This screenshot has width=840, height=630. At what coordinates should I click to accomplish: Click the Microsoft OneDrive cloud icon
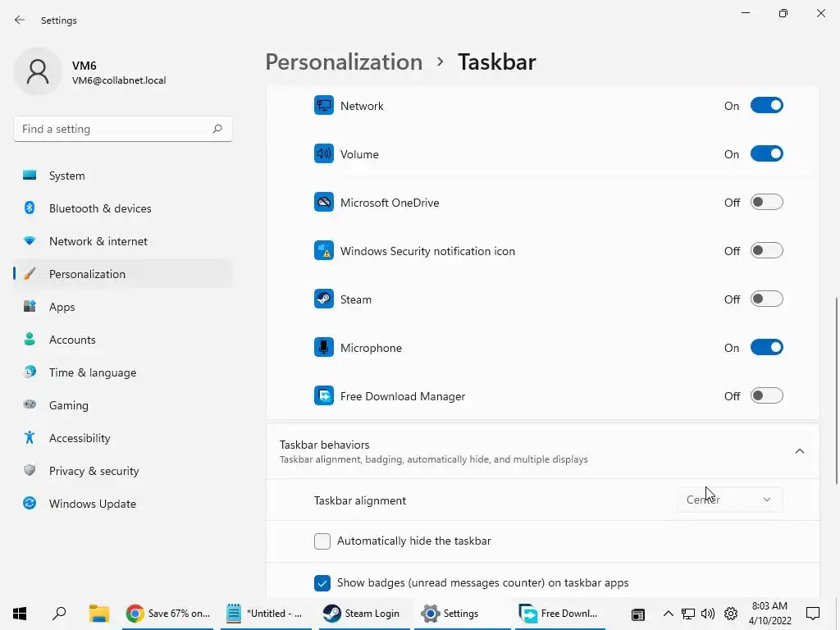pyautogui.click(x=323, y=203)
